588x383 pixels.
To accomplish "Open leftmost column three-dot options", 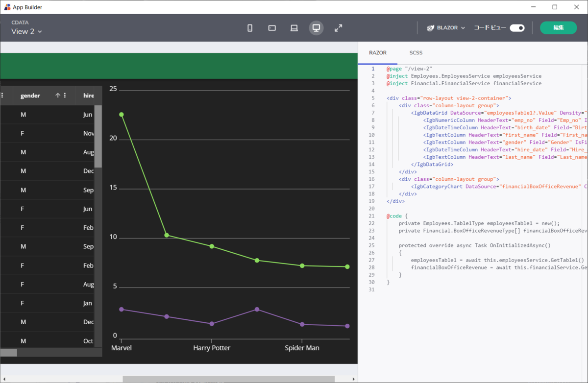I will [x=2, y=96].
